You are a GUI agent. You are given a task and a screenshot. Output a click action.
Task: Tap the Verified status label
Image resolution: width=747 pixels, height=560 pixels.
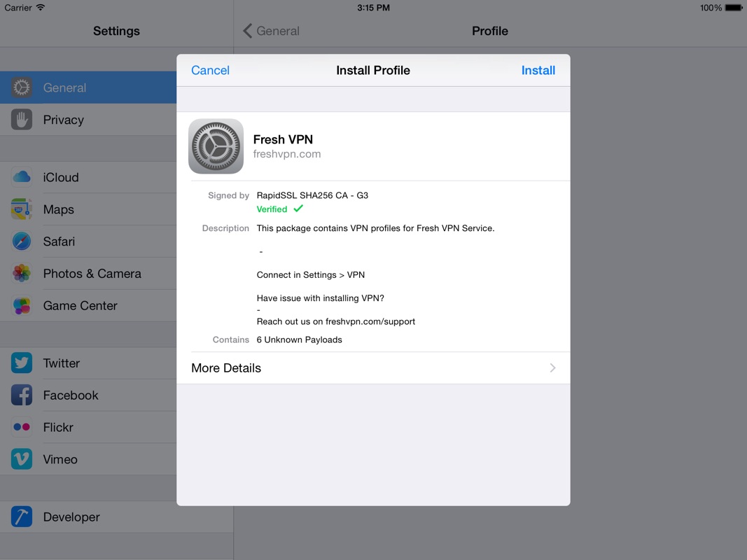click(272, 209)
